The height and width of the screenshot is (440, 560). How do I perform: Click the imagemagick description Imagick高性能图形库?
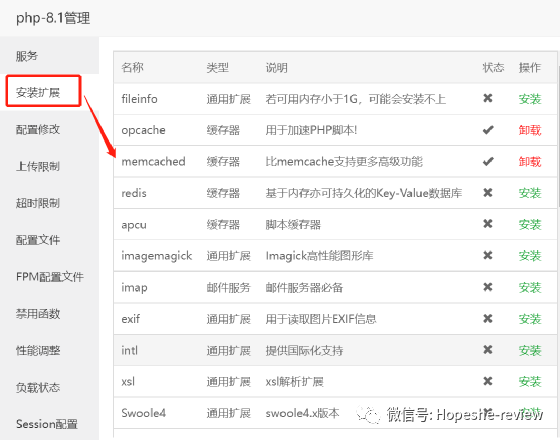coord(319,256)
